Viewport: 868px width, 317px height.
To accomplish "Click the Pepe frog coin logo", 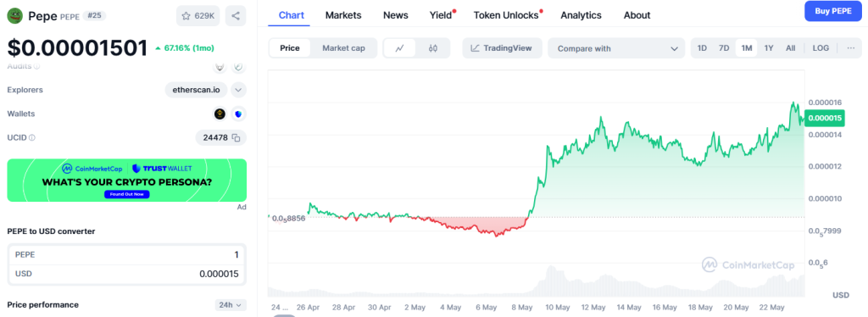I will point(14,15).
